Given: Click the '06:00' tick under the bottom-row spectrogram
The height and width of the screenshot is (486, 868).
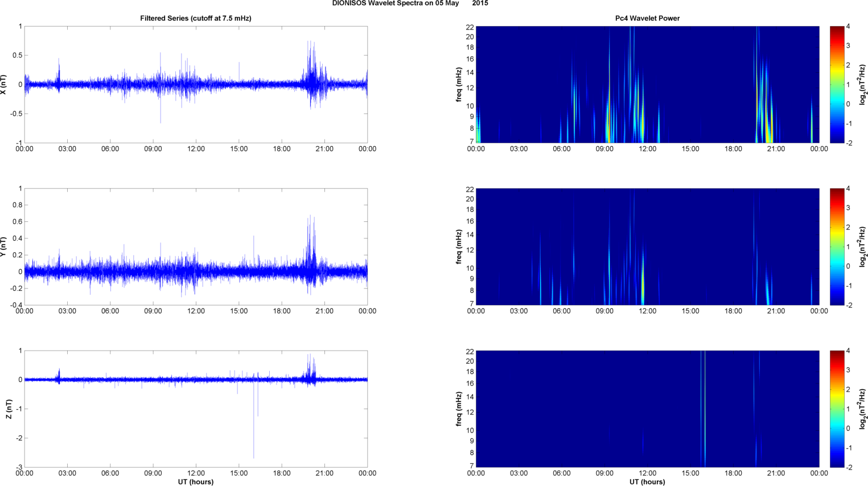Looking at the screenshot, I should click(561, 473).
